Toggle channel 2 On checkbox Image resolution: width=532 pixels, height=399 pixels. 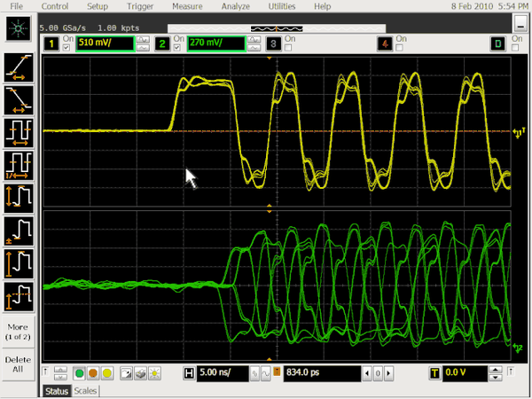(x=177, y=48)
